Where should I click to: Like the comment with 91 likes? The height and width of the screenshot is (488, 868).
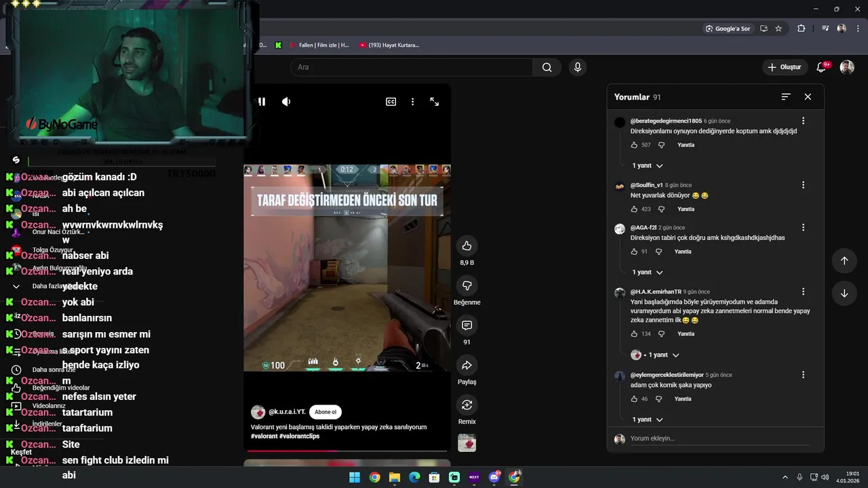(x=634, y=251)
